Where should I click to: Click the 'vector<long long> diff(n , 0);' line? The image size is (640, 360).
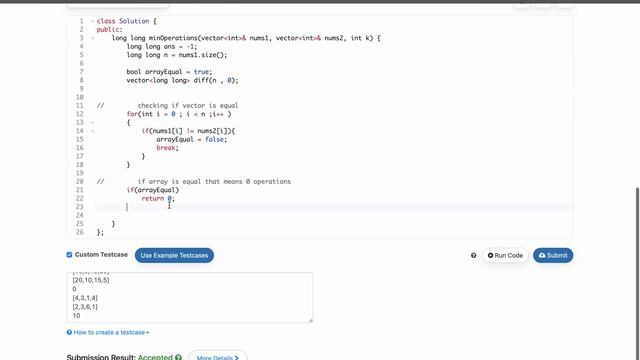click(x=182, y=80)
